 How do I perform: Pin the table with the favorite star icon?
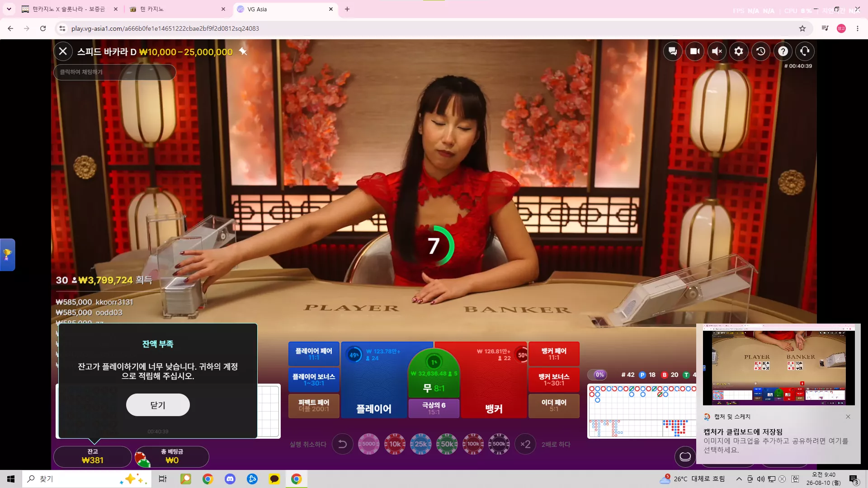[x=243, y=51]
